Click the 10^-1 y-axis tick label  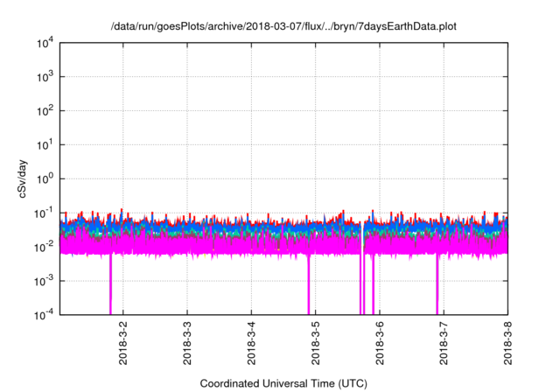pyautogui.click(x=45, y=213)
